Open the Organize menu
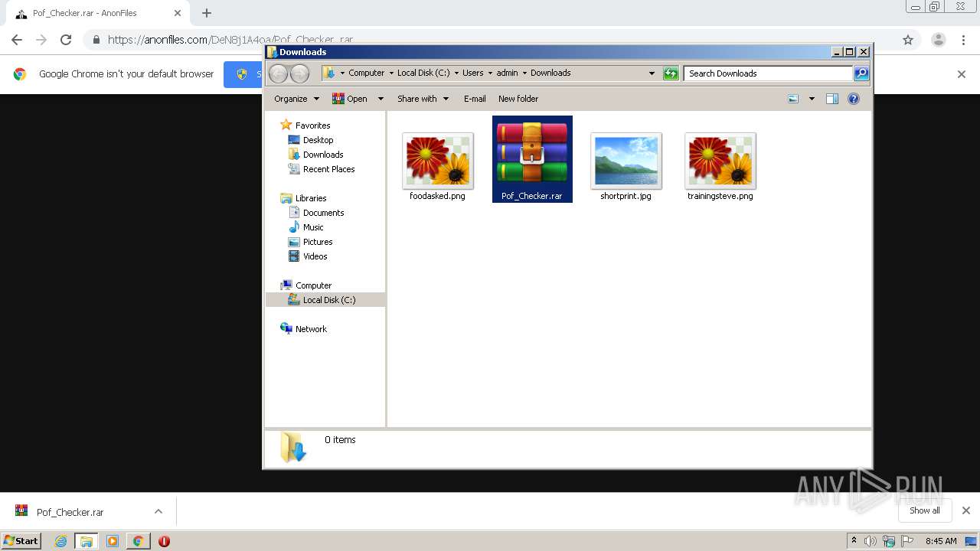 pyautogui.click(x=296, y=99)
